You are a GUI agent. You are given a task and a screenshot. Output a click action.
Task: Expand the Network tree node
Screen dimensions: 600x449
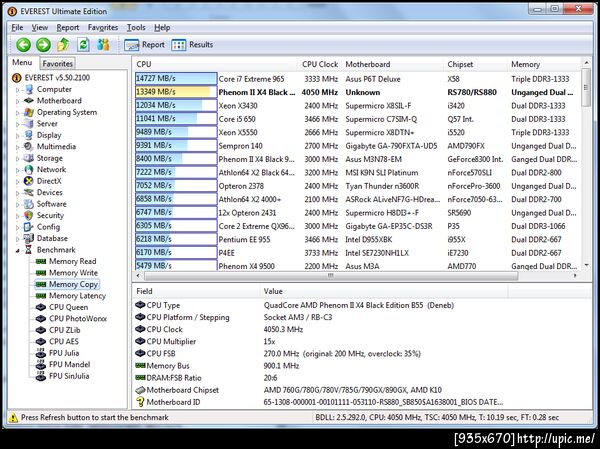(17, 170)
